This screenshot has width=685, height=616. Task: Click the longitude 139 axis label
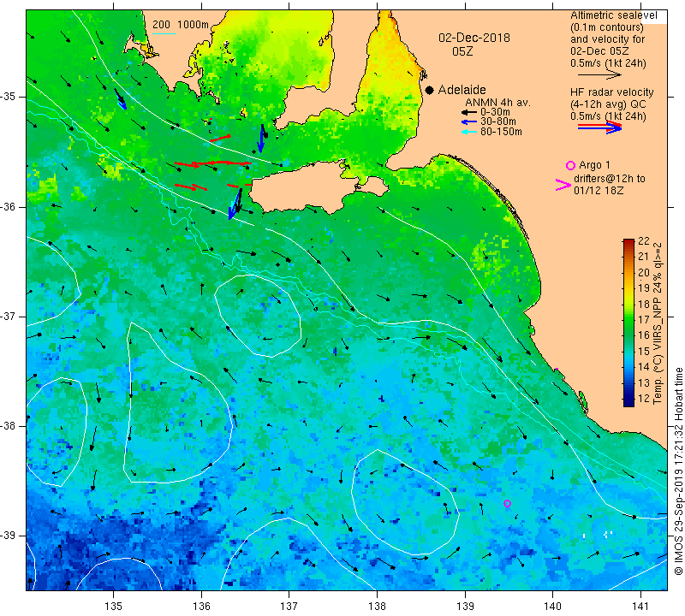pos(465,607)
